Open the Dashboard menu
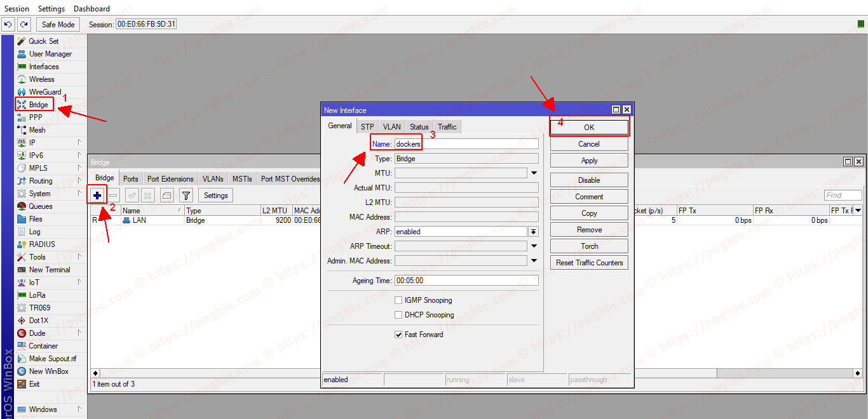 [92, 8]
